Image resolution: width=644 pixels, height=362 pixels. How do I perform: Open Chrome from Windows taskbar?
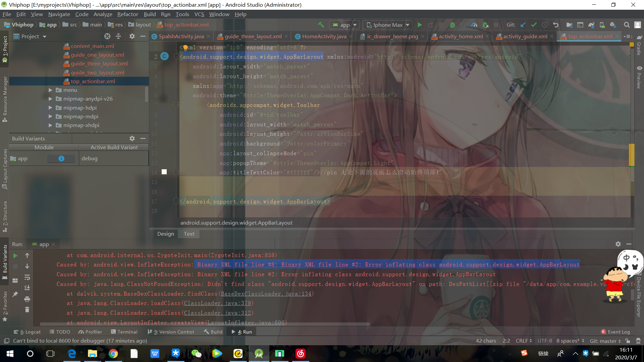click(113, 354)
